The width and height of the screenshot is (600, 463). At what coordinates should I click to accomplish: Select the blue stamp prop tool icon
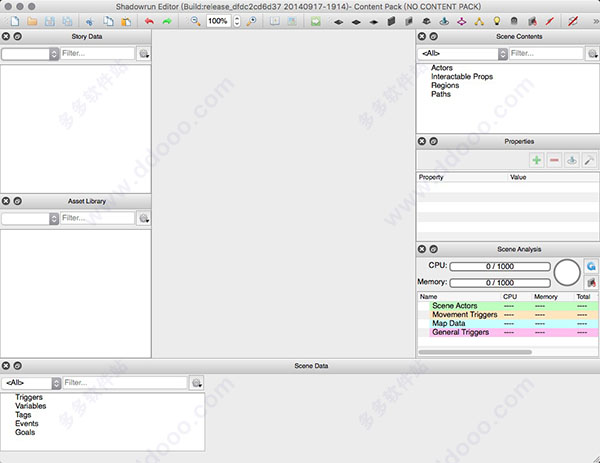pos(444,21)
